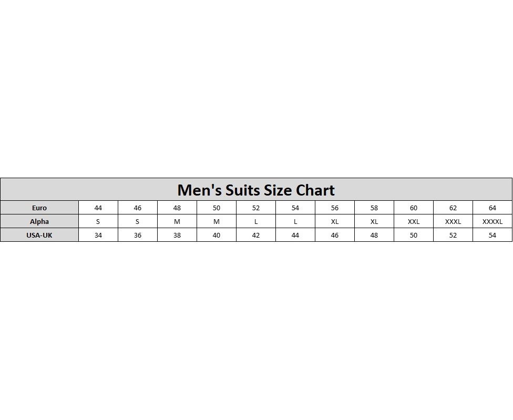Select the Euro row header
This screenshot has height=420, width=513.
point(39,208)
